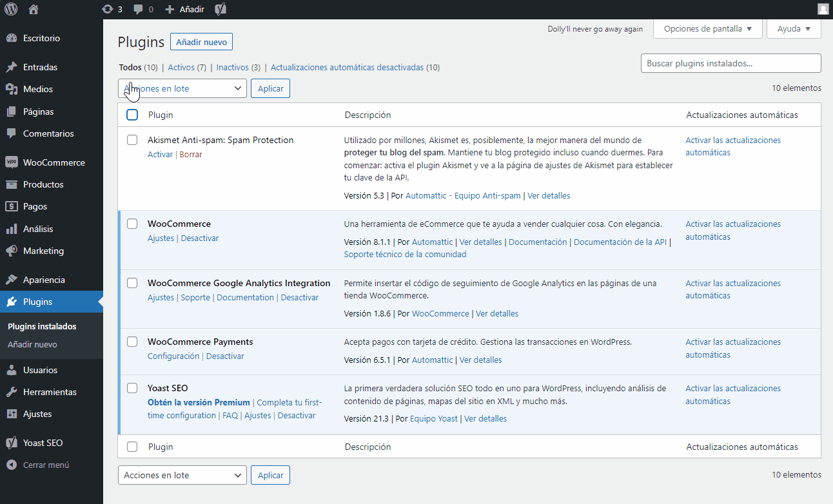
Task: Focus the Buscar plugins instalados search field
Action: pyautogui.click(x=730, y=63)
